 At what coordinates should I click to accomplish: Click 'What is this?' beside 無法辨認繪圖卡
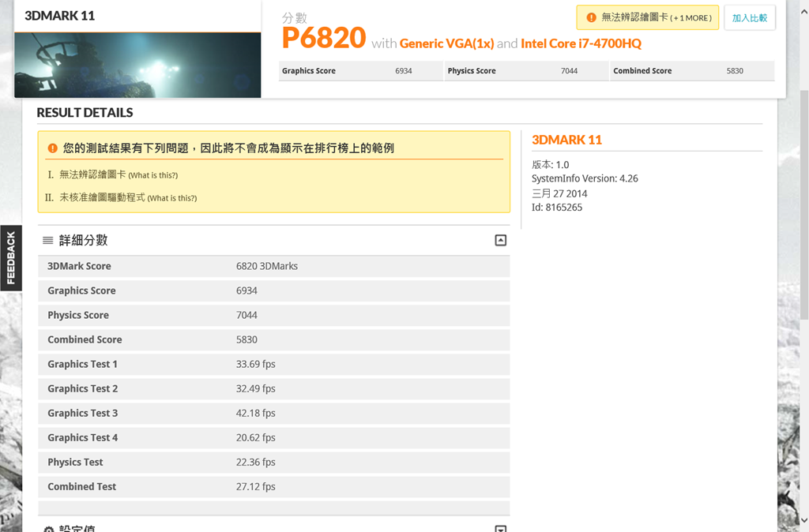pyautogui.click(x=153, y=175)
